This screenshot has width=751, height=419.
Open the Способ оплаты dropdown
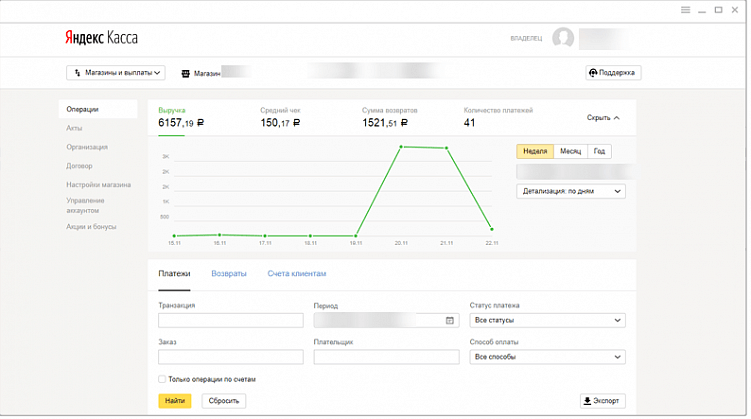(547, 357)
